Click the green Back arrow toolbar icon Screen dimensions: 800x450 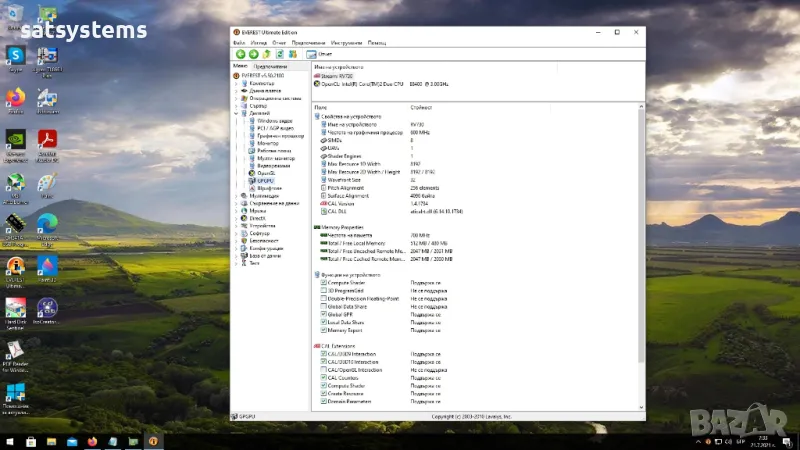(239, 54)
